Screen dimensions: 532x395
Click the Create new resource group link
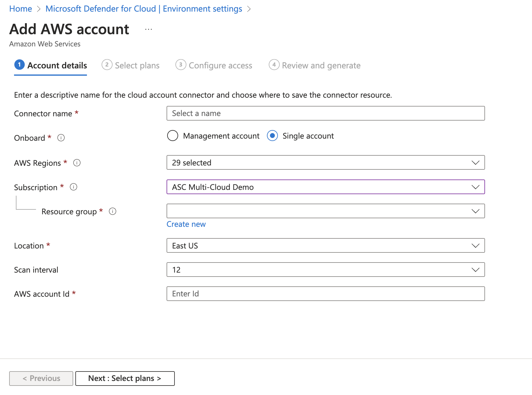point(186,224)
